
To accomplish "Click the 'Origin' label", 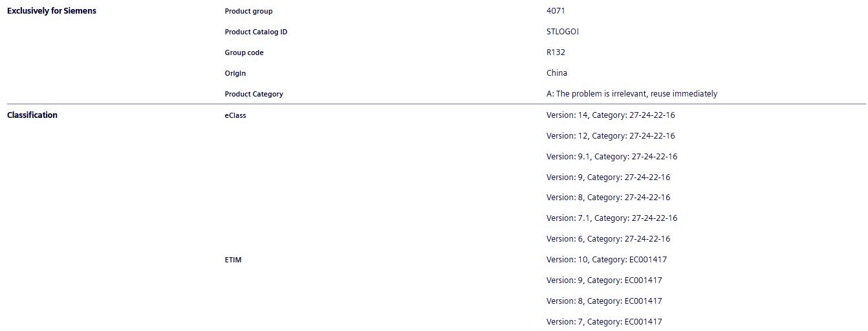I will point(235,73).
